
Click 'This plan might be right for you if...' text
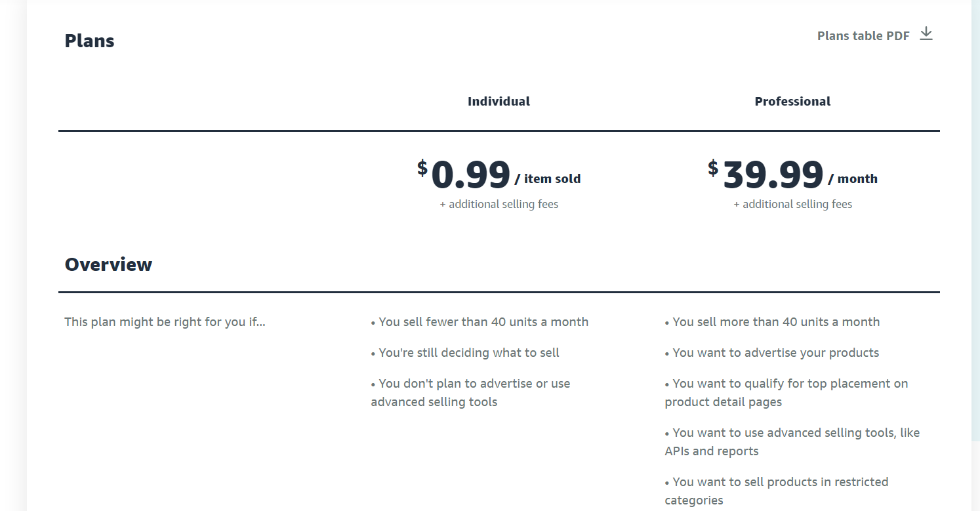pos(165,322)
